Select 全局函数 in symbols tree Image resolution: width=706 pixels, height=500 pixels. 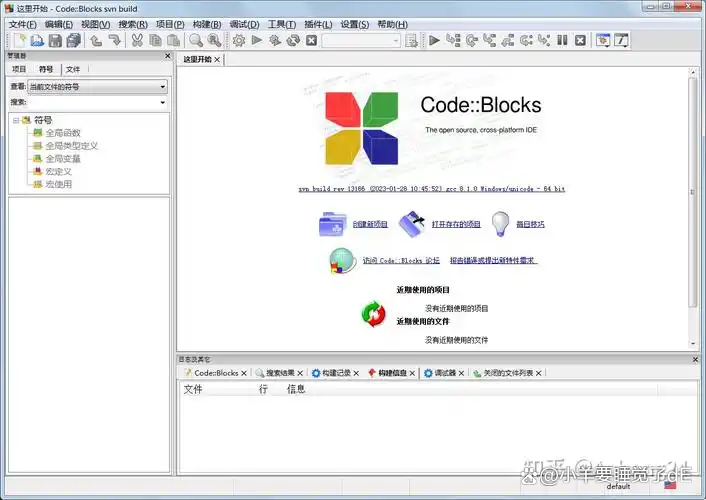(63, 133)
